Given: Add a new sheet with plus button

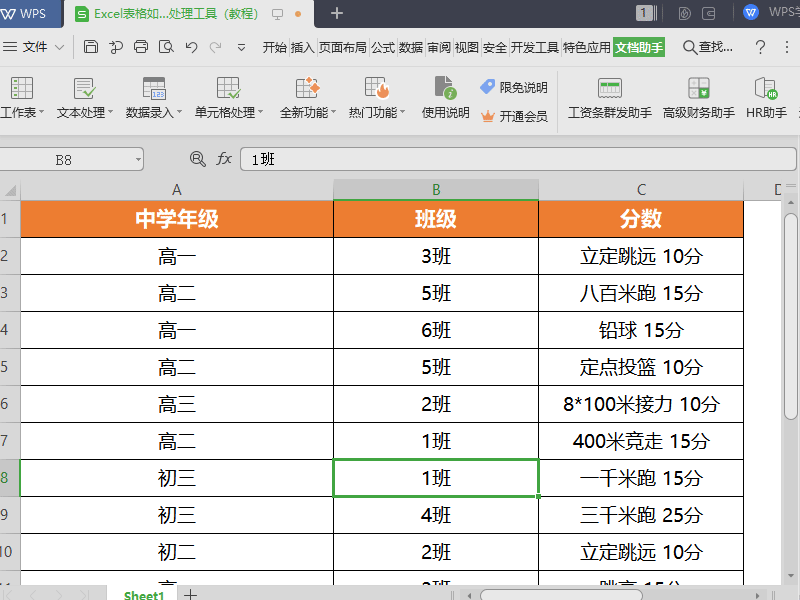Looking at the screenshot, I should [190, 594].
